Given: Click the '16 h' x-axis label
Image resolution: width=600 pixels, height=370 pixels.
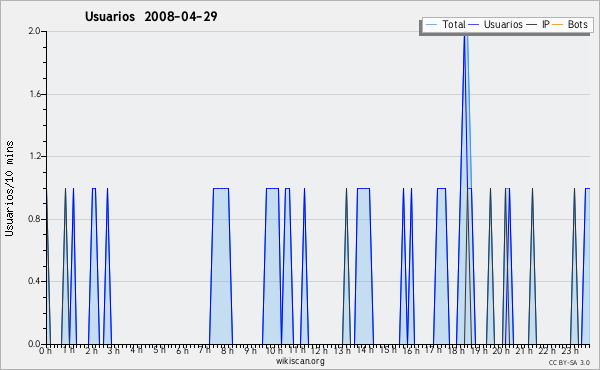Looking at the screenshot, I should pos(411,350).
